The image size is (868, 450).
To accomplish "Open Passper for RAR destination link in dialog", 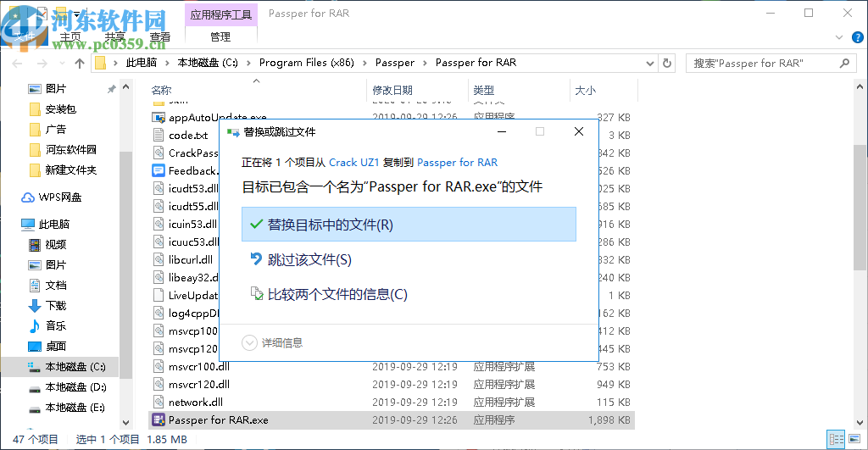I will click(x=457, y=162).
